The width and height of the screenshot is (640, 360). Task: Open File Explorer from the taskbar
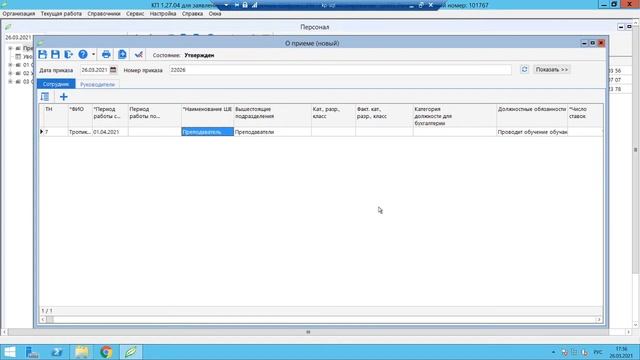[x=82, y=352]
